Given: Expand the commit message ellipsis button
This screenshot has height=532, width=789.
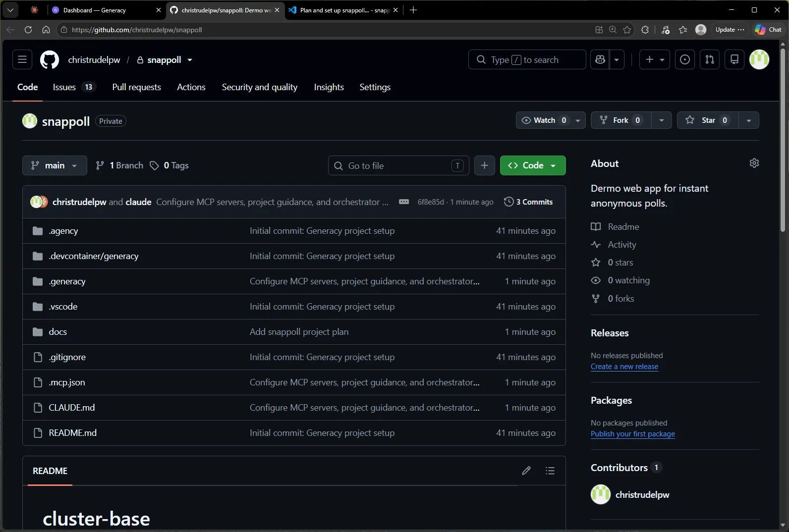Looking at the screenshot, I should pos(404,202).
